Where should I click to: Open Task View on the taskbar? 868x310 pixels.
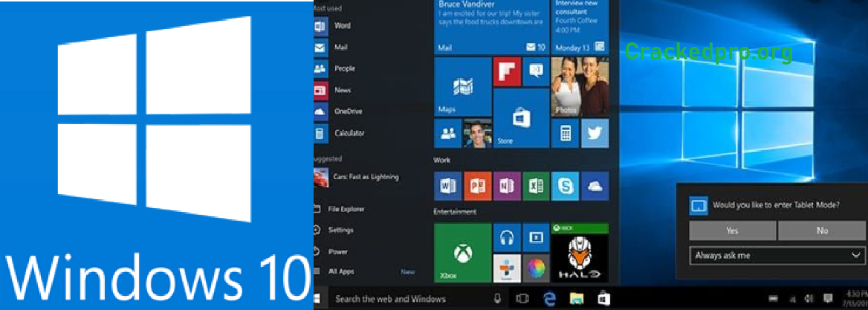[522, 298]
